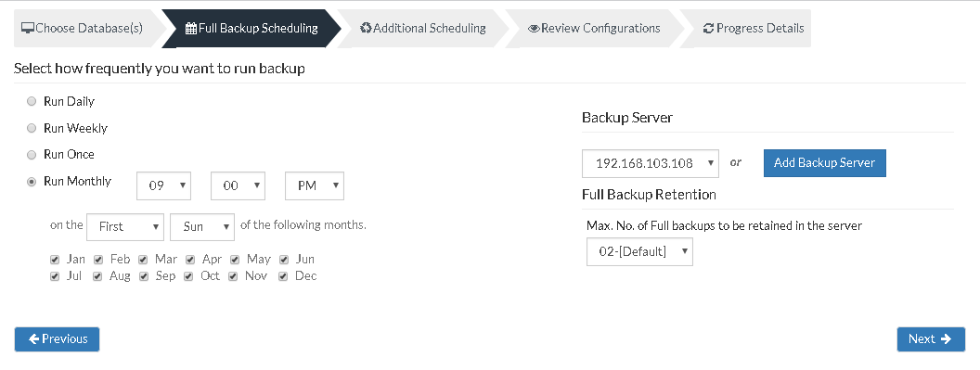Image resolution: width=980 pixels, height=370 pixels.
Task: Open the AM/PM dropdown
Action: coord(315,185)
